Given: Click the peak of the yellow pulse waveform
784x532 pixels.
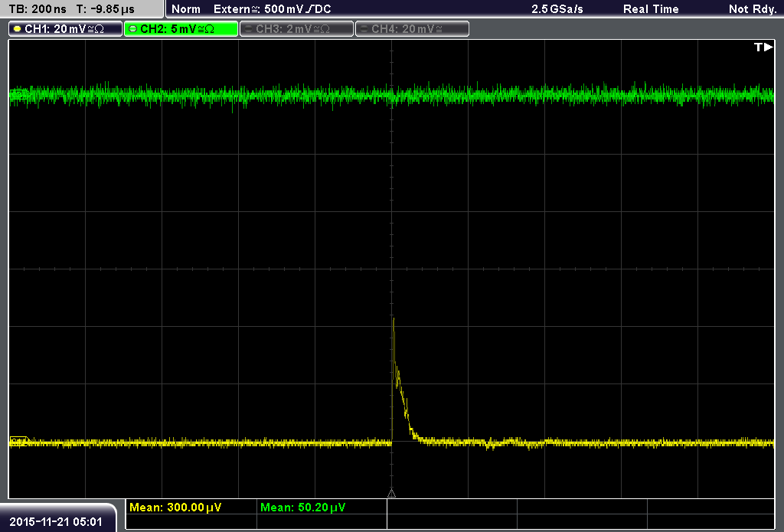Looking at the screenshot, I should coord(394,319).
